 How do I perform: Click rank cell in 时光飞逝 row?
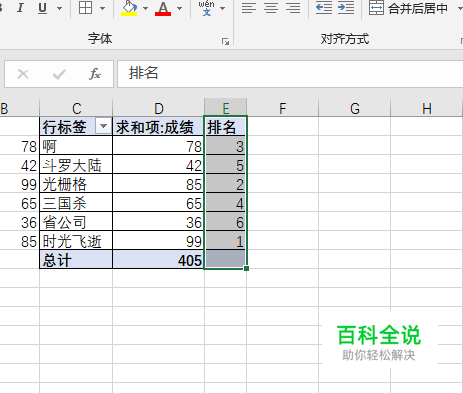[226, 240]
